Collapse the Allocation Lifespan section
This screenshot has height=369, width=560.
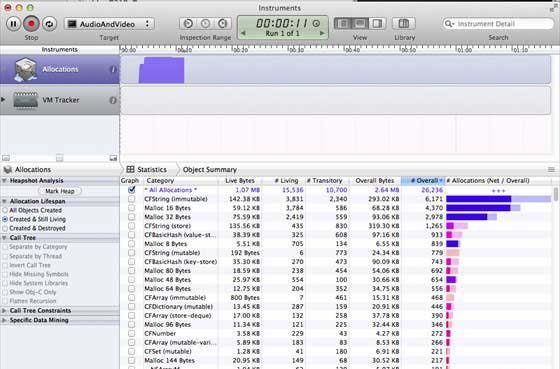pyautogui.click(x=4, y=201)
